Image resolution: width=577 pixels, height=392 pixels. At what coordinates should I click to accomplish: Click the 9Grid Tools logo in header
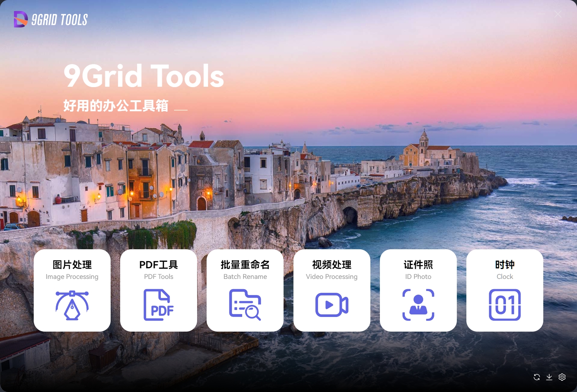[x=51, y=19]
